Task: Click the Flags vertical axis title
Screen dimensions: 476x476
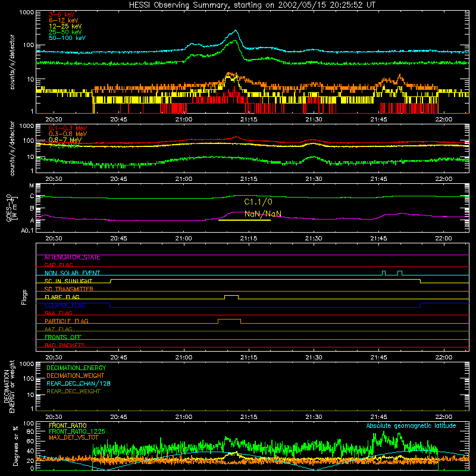Action: pyautogui.click(x=24, y=297)
